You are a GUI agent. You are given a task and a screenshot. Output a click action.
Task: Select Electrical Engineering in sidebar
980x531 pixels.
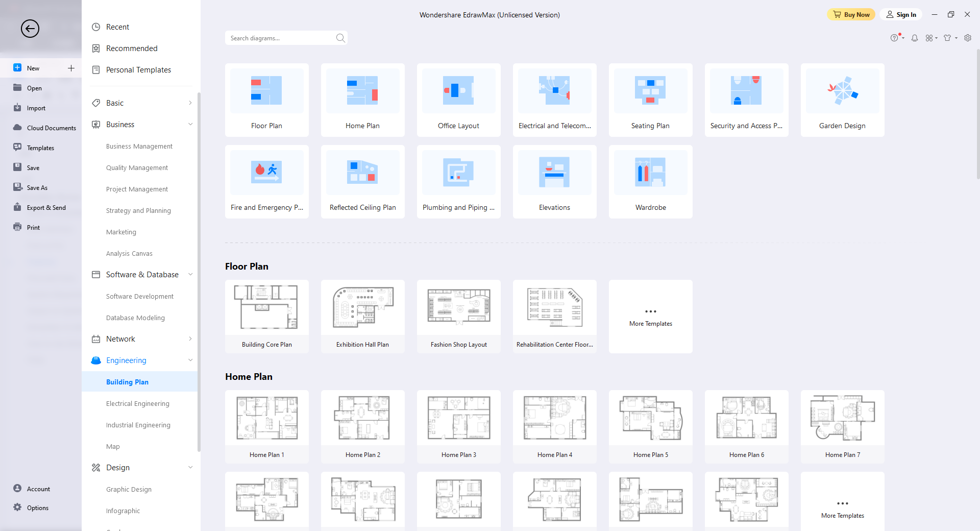pos(137,403)
